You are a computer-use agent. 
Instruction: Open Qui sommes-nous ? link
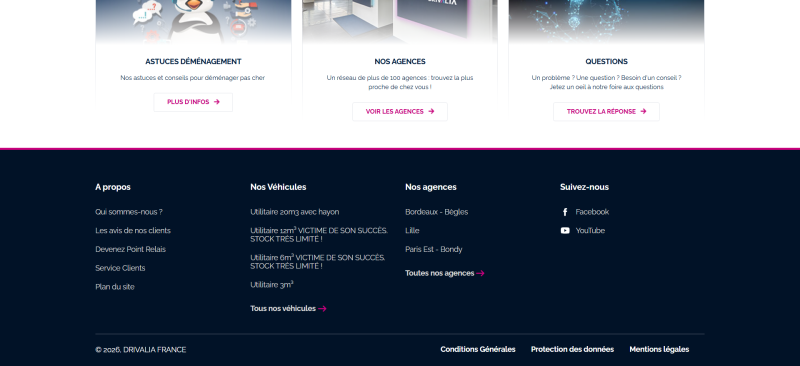tap(129, 212)
